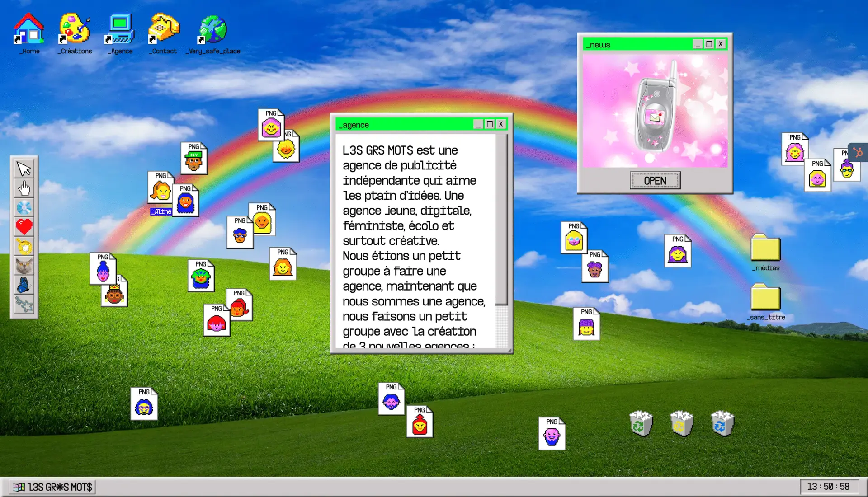Click the orange HubSpot widget icon

(858, 152)
